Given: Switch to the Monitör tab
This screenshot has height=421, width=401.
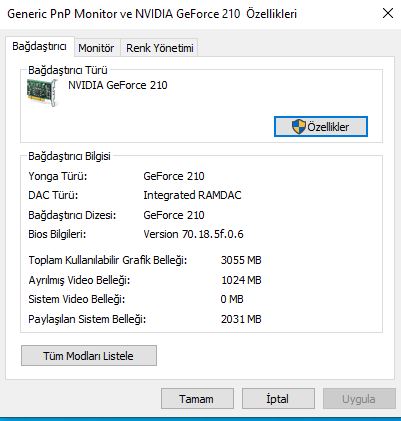Looking at the screenshot, I should coord(96,48).
